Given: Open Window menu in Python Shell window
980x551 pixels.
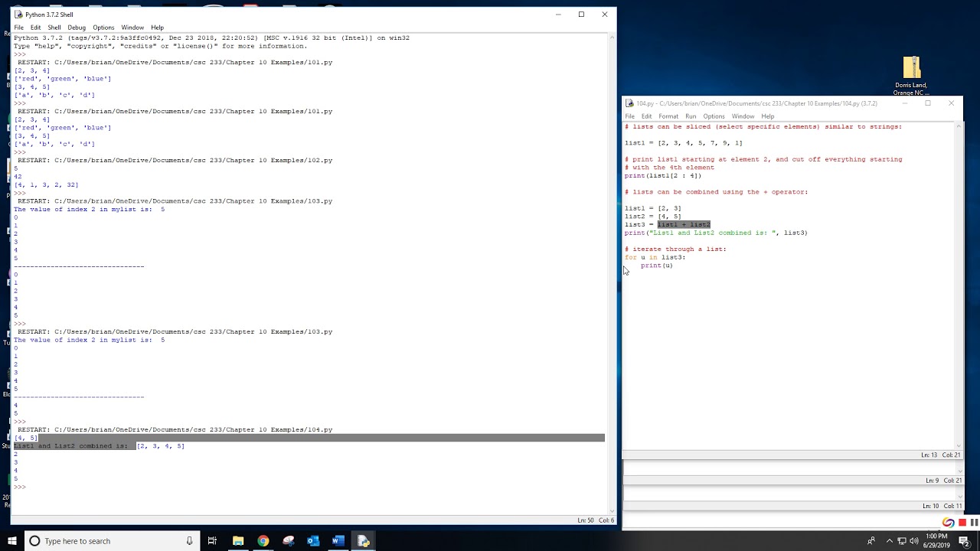Looking at the screenshot, I should click(132, 28).
